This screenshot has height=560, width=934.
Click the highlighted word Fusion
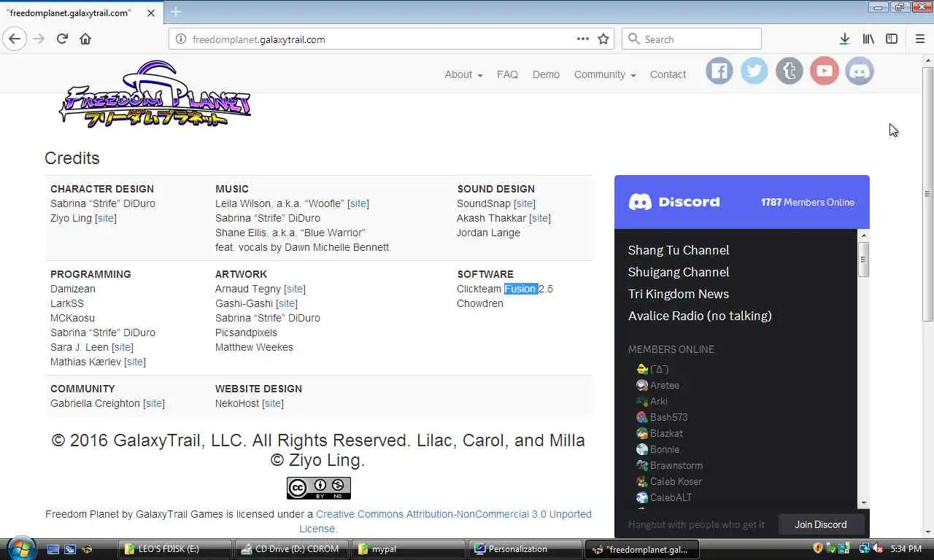click(520, 289)
